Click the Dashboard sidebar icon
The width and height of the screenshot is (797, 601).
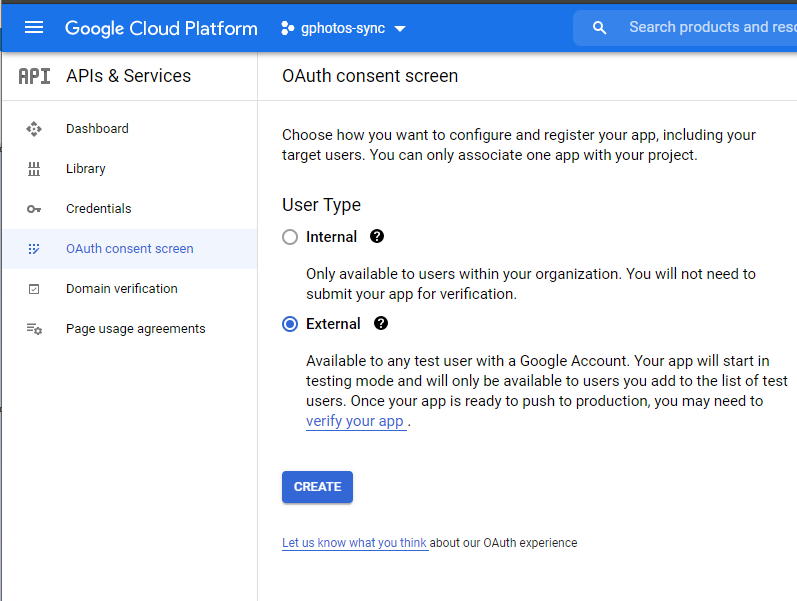click(34, 129)
